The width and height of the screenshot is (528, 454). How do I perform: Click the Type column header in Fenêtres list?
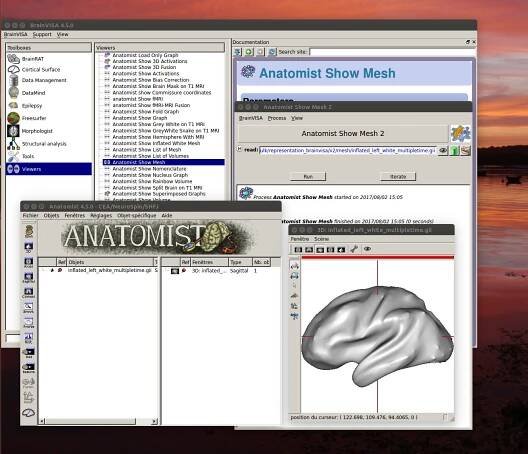pos(240,262)
